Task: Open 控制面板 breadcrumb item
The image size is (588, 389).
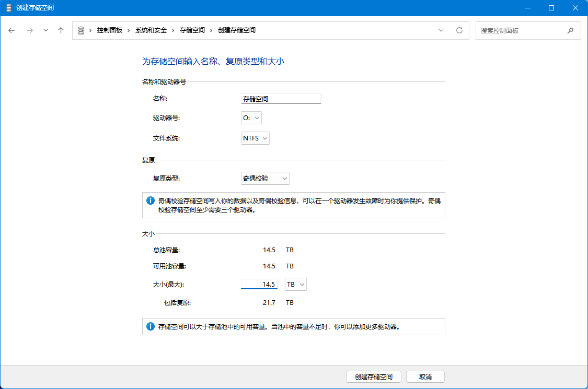Action: [109, 30]
